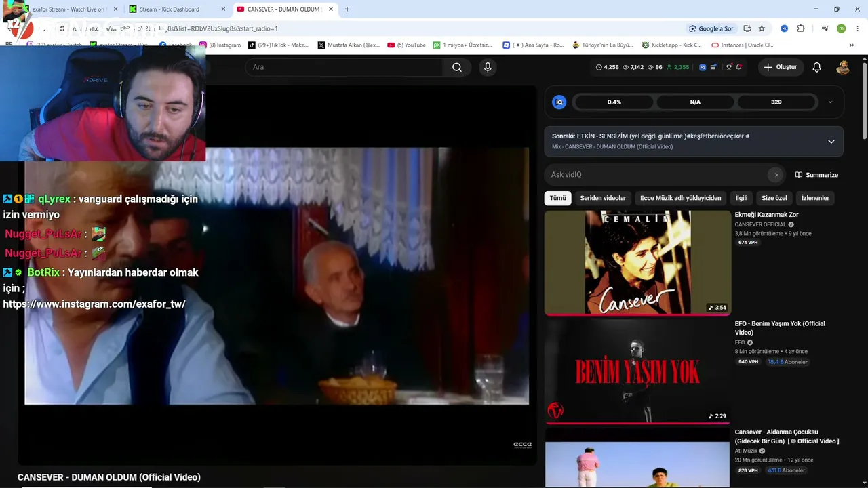Click the Google'a Sor button

pos(711,28)
